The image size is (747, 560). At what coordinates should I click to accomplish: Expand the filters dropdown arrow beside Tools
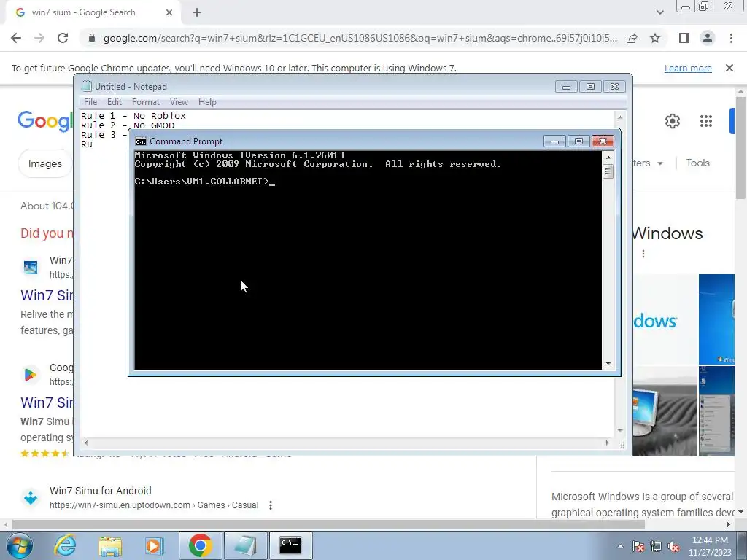(659, 163)
